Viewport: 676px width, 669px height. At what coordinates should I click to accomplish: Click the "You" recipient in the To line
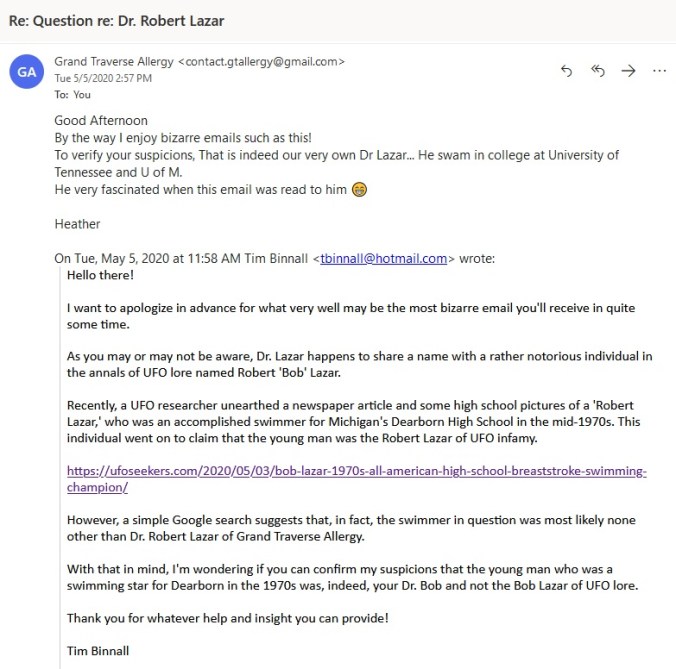point(82,95)
